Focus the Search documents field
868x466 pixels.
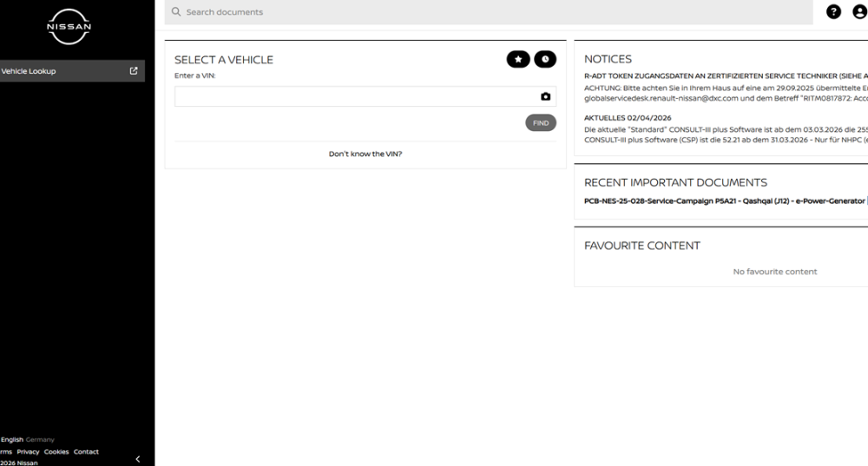[488, 11]
